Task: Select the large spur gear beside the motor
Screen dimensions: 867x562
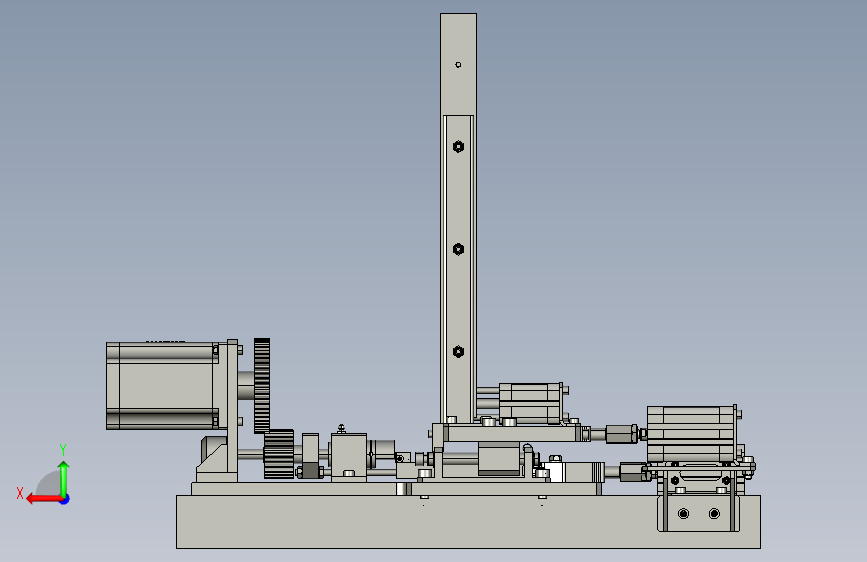Action: 262,386
